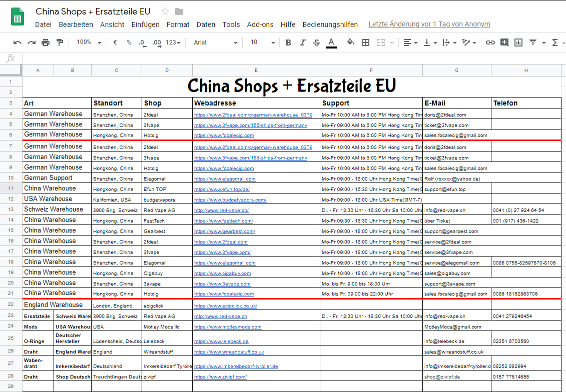The width and height of the screenshot is (566, 392).
Task: Open the Hilfe menu
Action: [x=288, y=24]
